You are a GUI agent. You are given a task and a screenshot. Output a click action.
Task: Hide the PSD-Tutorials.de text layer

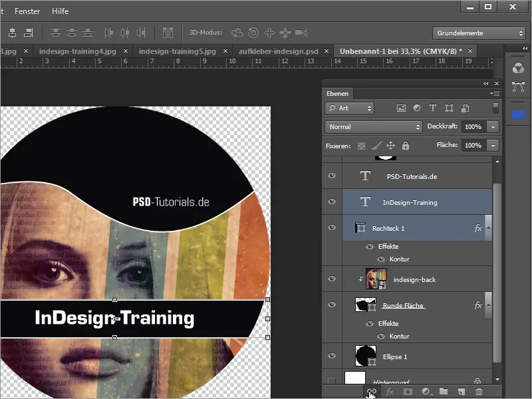tap(332, 177)
